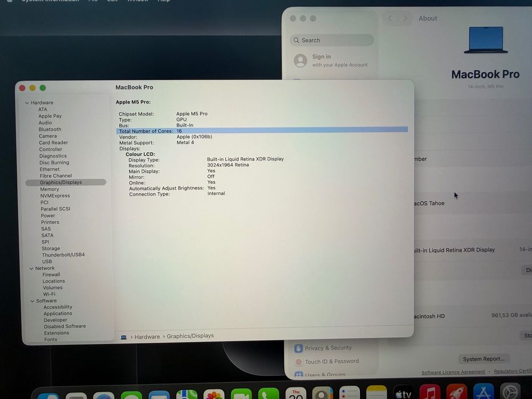This screenshot has width=532, height=399.
Task: Select Developer under Software
Action: tap(55, 320)
